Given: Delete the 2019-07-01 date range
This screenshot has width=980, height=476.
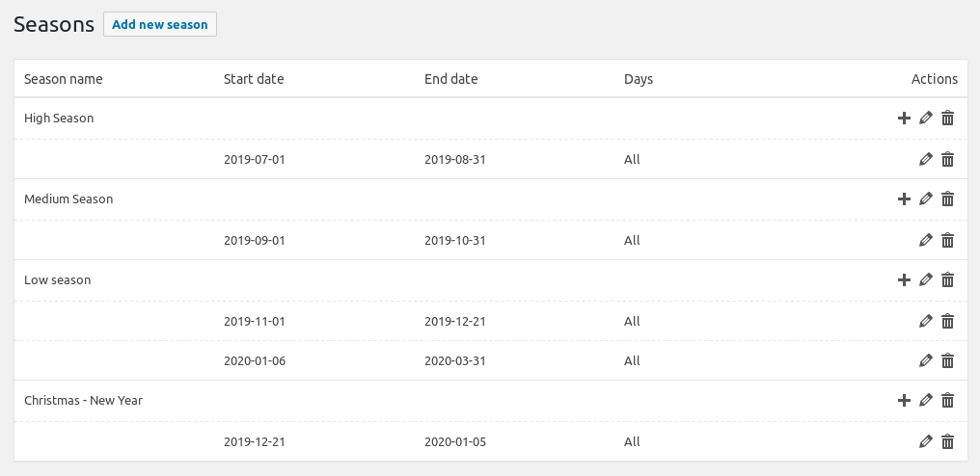Looking at the screenshot, I should (x=947, y=160).
